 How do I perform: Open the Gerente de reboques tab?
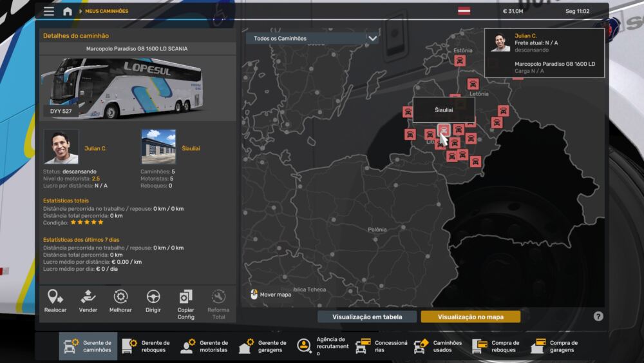(x=146, y=346)
